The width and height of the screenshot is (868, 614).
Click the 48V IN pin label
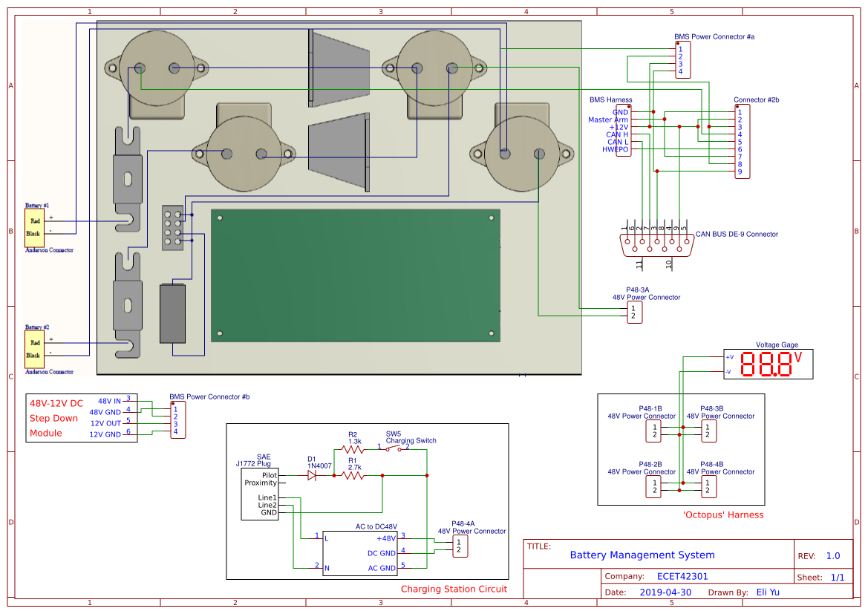(109, 402)
